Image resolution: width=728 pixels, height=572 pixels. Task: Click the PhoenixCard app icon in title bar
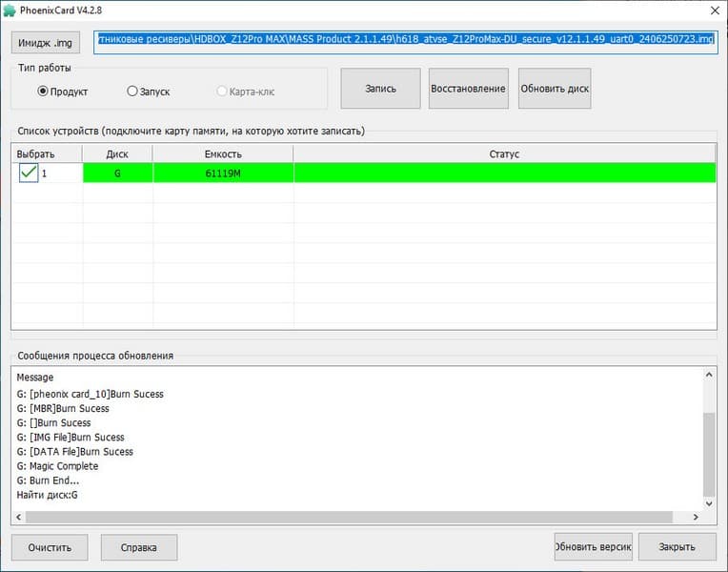coord(10,10)
